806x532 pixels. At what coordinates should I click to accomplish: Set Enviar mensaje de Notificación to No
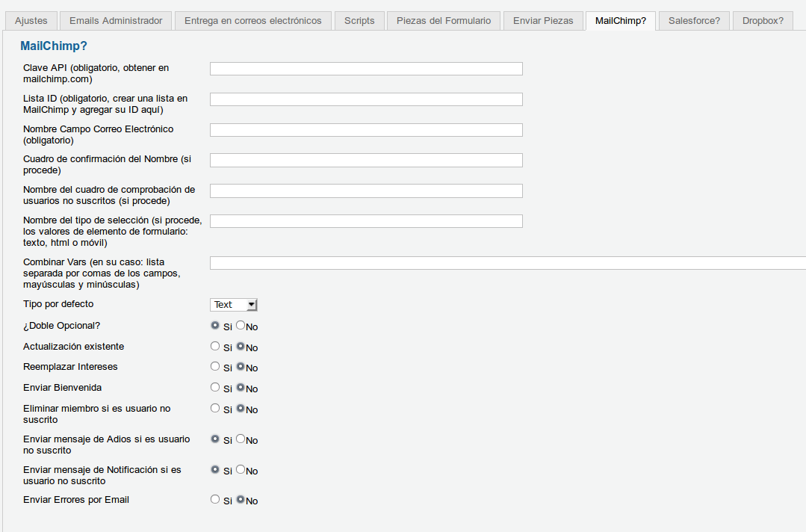click(240, 469)
